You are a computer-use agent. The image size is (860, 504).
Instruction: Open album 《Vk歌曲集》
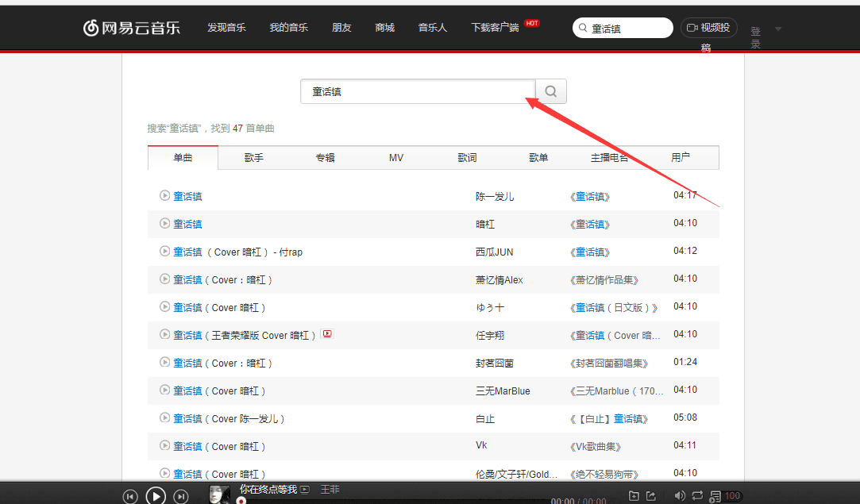(x=596, y=447)
